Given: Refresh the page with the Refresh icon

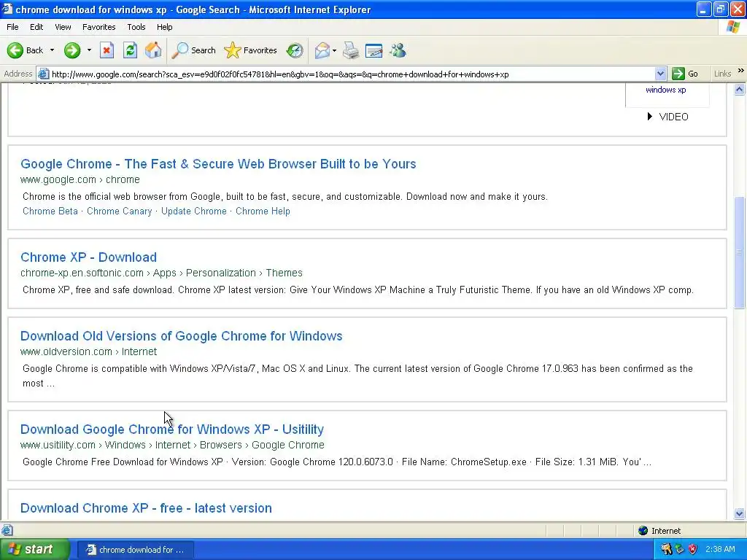Looking at the screenshot, I should click(x=130, y=50).
